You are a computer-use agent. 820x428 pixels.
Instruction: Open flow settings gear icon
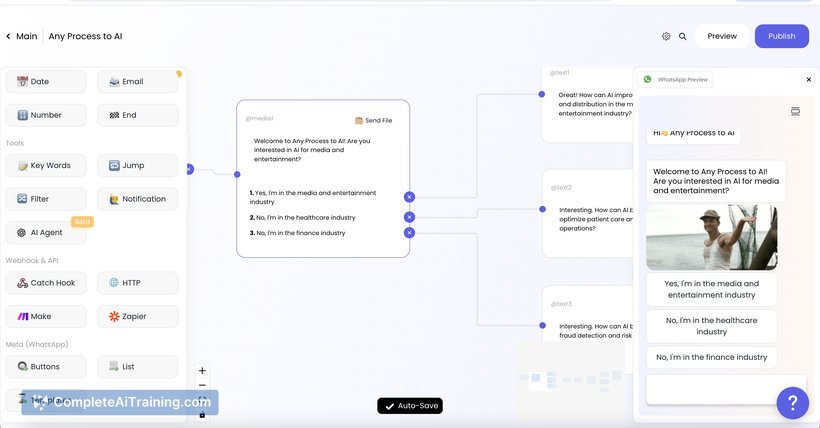tap(666, 36)
